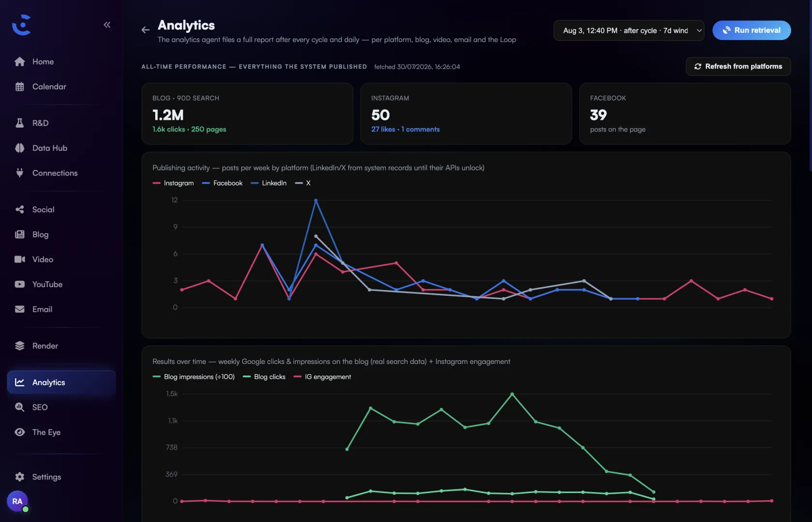Click the Analytics chart-line icon

pos(20,382)
